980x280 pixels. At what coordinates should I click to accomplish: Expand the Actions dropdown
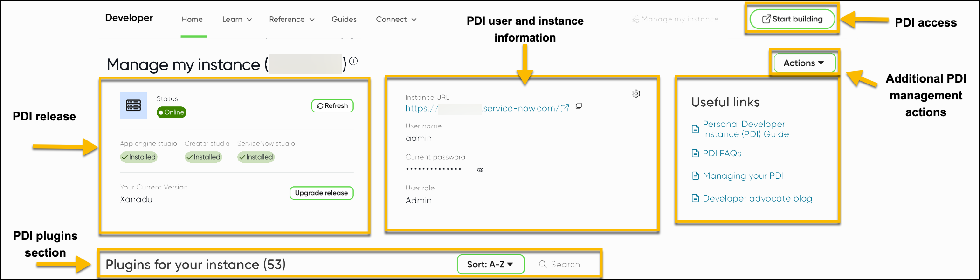click(804, 63)
